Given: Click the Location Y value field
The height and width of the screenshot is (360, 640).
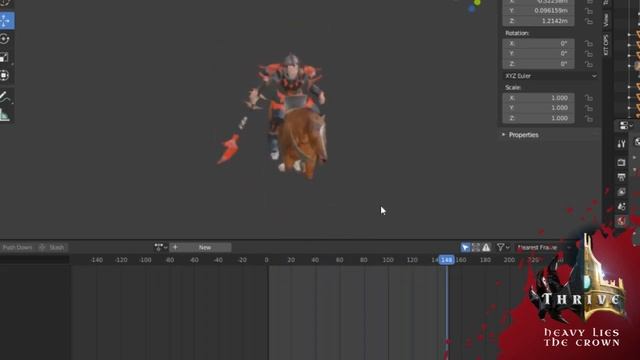Looking at the screenshot, I should coord(538,11).
